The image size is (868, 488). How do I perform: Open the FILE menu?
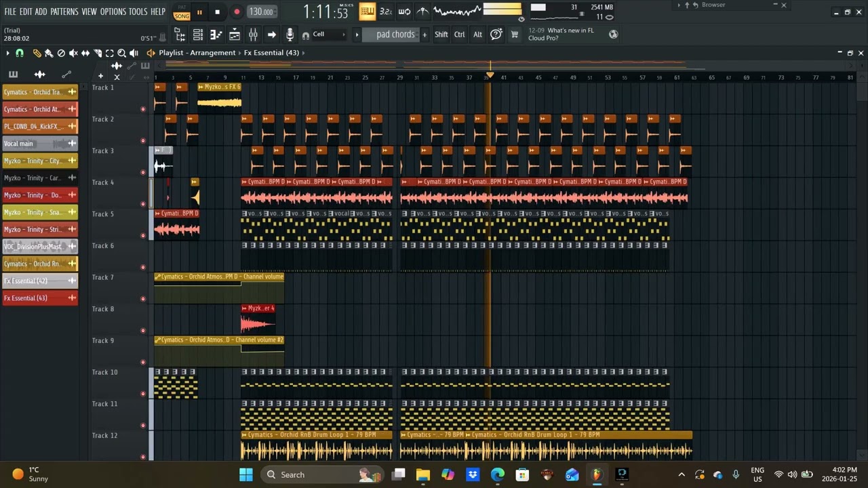[10, 12]
